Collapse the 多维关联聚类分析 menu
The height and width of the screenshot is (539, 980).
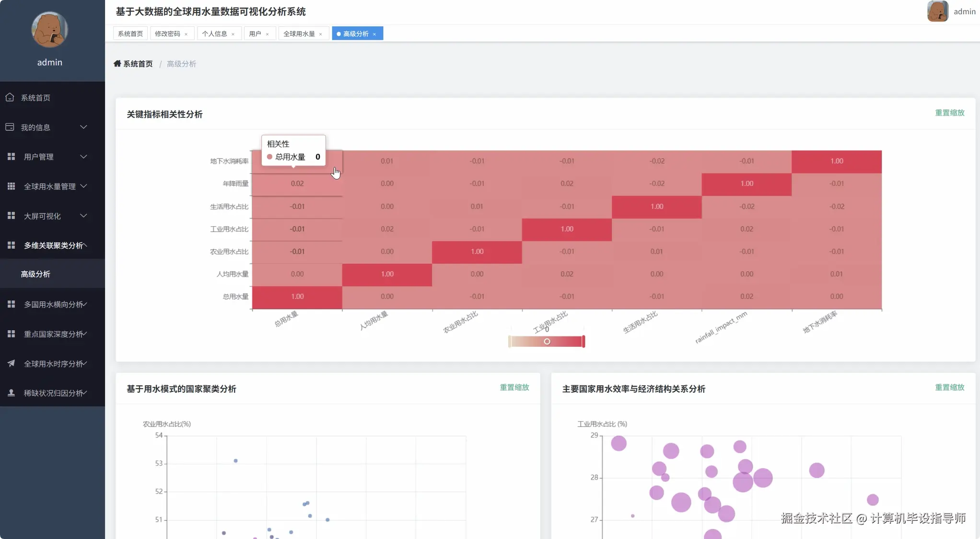84,245
